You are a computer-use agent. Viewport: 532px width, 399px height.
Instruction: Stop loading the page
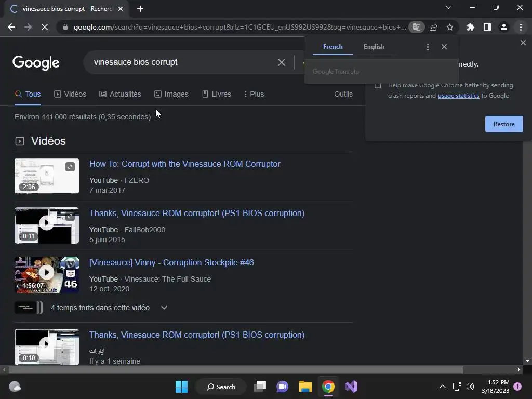tap(45, 27)
